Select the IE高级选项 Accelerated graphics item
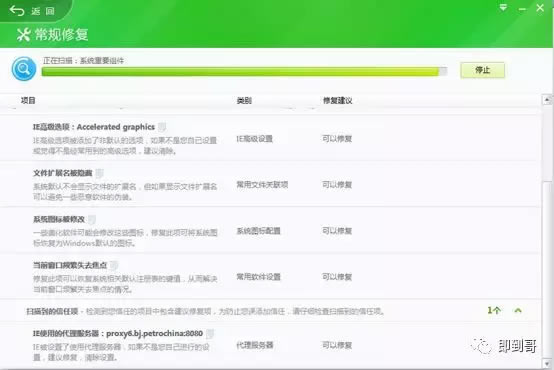Viewport: 554px width, 370px height. point(270,138)
